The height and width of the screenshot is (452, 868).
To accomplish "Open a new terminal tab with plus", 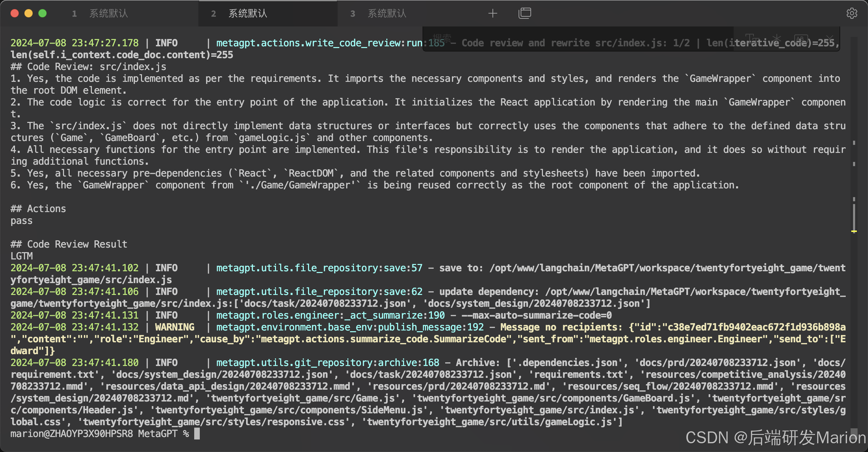I will point(492,14).
